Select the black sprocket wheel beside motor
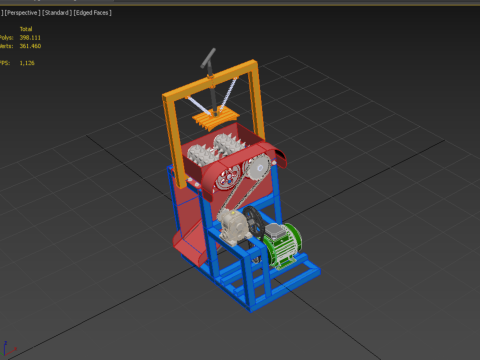This screenshot has height=360, width=480. click(x=253, y=223)
